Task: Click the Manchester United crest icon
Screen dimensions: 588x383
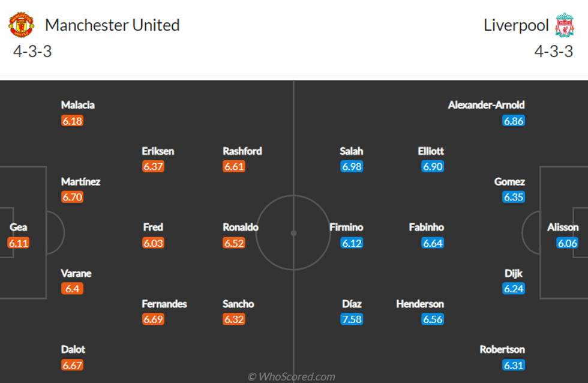Action: pos(22,25)
